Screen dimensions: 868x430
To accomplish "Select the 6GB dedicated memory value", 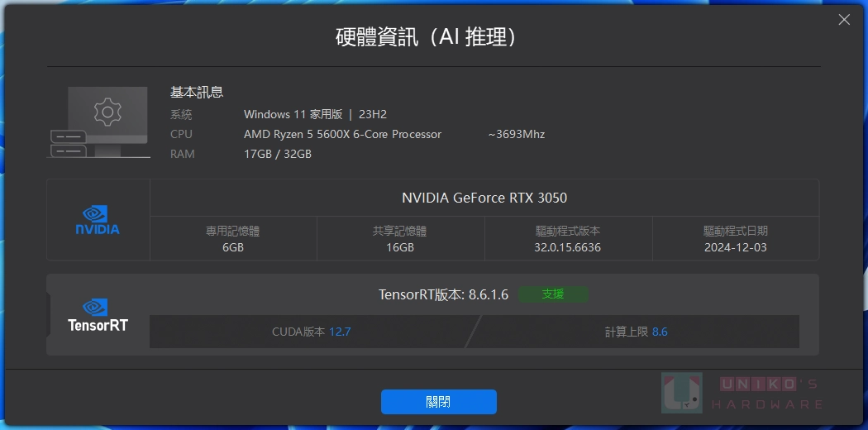I will tap(233, 247).
